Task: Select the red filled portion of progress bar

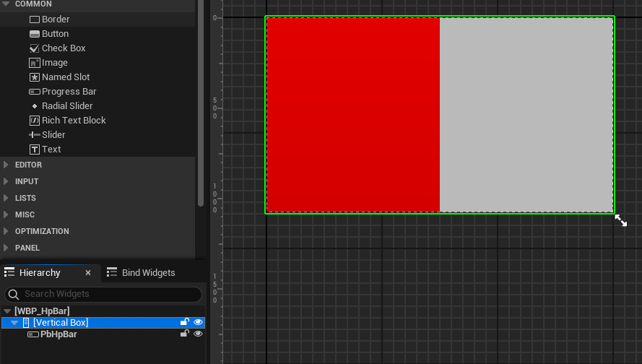Action: pos(353,115)
